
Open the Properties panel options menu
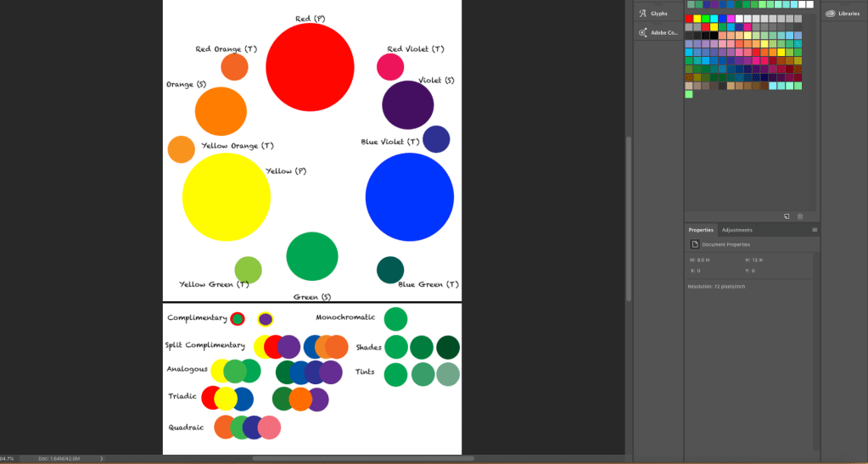(815, 230)
